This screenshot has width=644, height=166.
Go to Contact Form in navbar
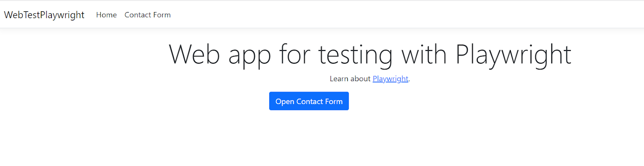[147, 15]
